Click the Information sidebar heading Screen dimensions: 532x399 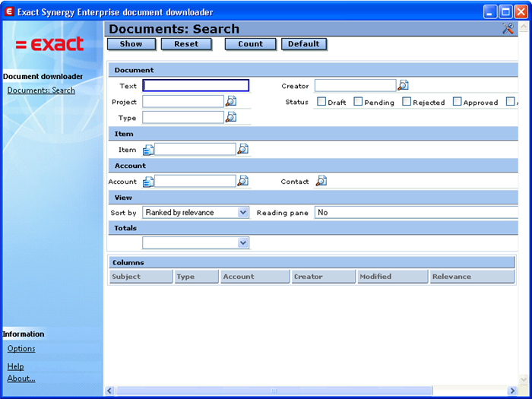(24, 334)
